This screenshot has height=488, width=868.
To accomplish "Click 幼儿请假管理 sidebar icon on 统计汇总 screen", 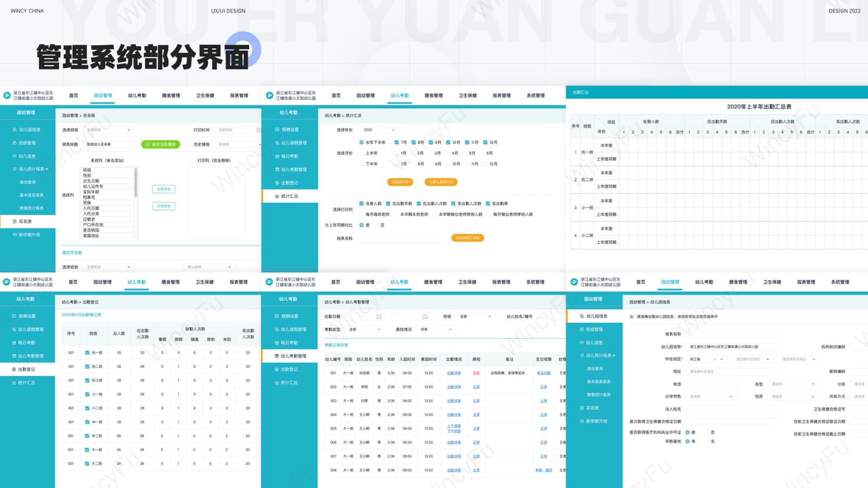I will tap(277, 143).
